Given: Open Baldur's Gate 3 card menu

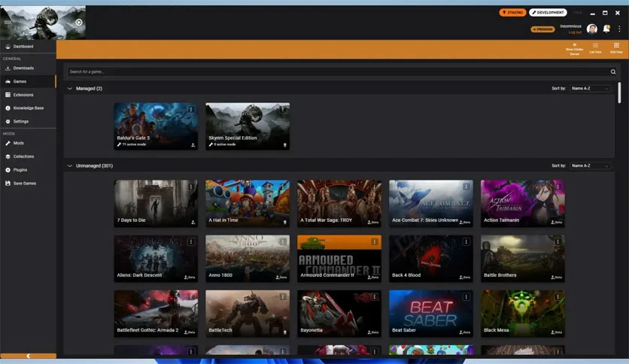Looking at the screenshot, I should point(191,110).
